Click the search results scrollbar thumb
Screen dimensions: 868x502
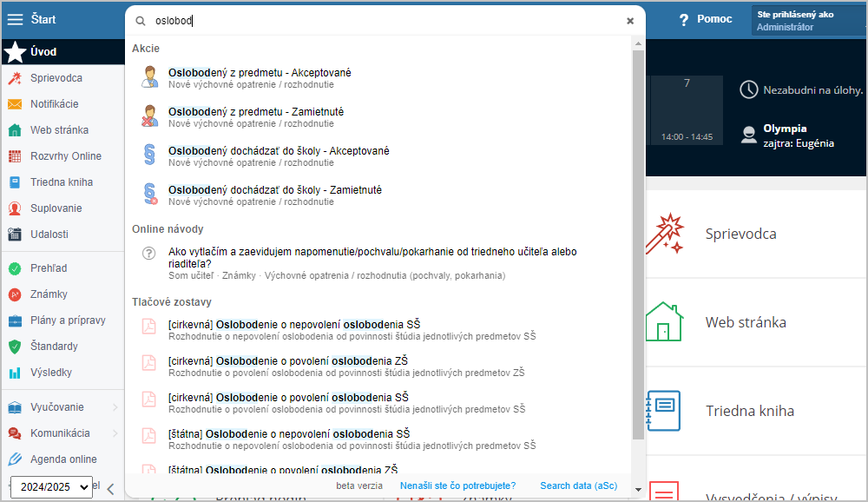pyautogui.click(x=638, y=244)
